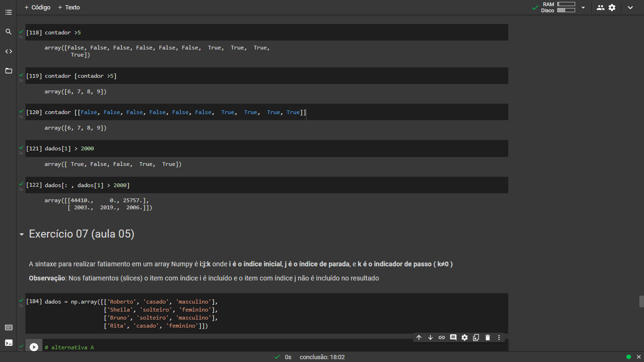Image resolution: width=644 pixels, height=362 pixels.
Task: Delete the cell with trash icon
Action: point(487,337)
